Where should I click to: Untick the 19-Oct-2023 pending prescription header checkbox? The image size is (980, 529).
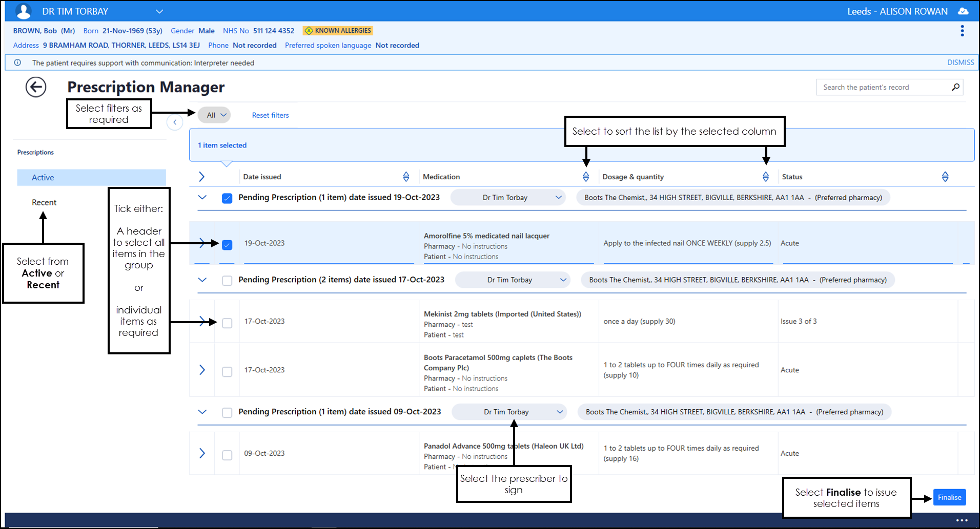pos(227,198)
